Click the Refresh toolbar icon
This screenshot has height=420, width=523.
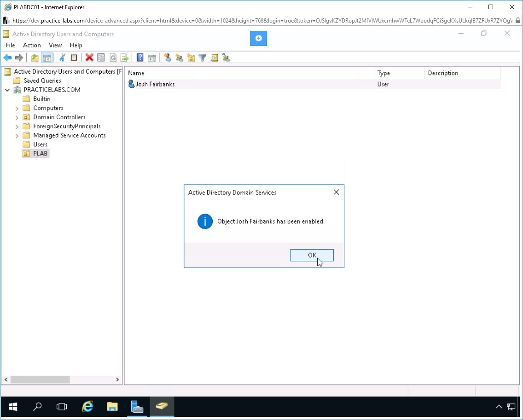point(113,58)
